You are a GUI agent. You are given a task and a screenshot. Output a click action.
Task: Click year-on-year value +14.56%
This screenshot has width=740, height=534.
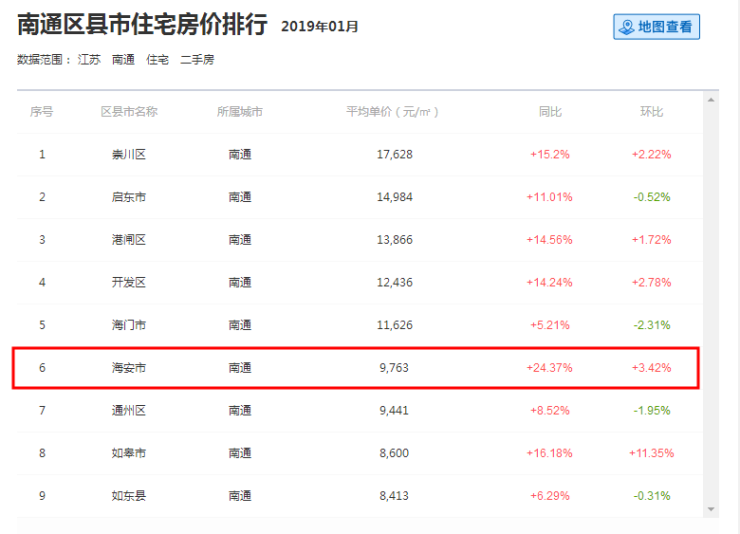[x=550, y=240]
